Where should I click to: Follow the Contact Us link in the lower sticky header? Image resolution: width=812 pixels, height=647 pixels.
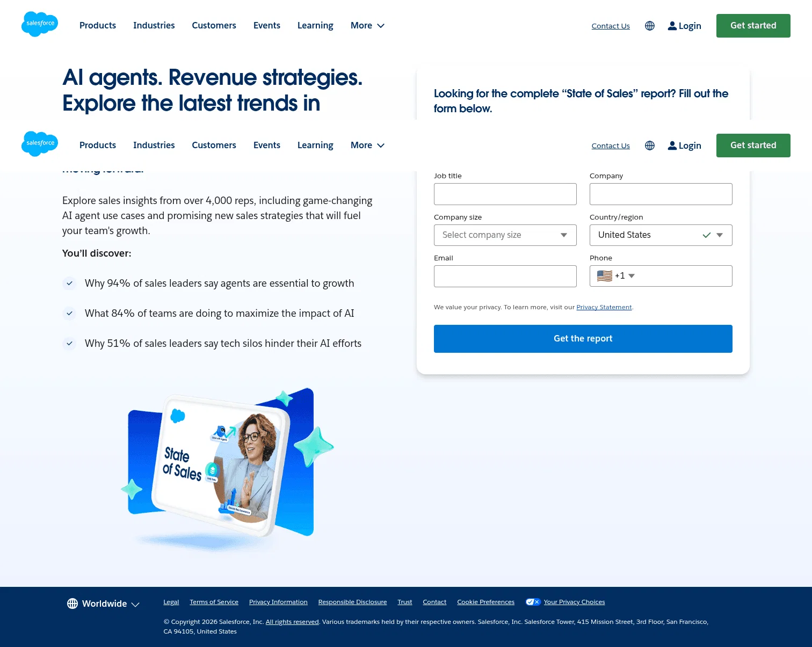[611, 146]
